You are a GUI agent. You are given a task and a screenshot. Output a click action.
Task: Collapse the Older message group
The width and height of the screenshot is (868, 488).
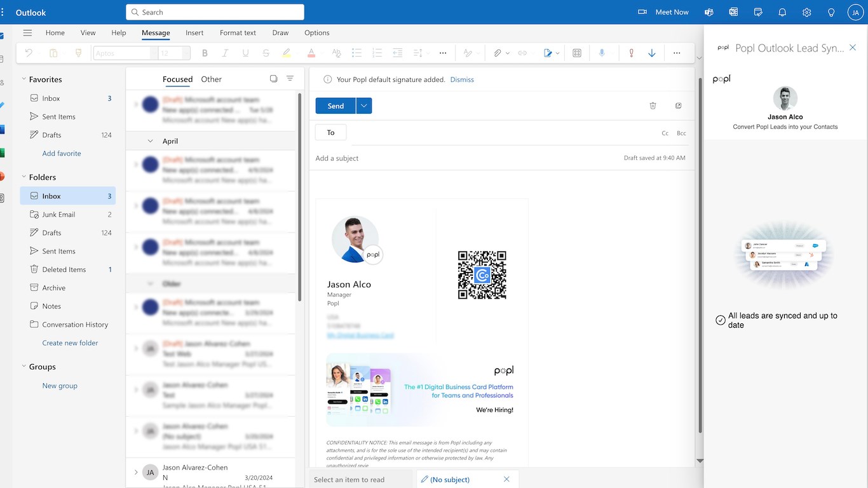151,283
